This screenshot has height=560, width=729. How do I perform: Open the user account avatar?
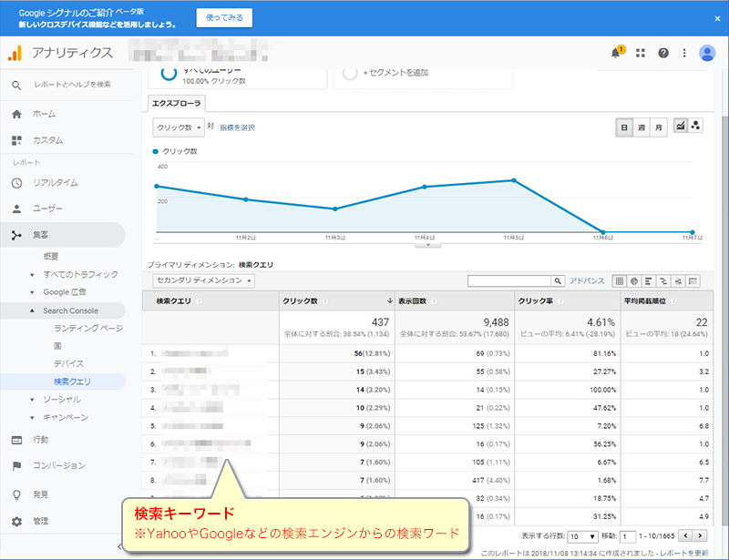click(x=707, y=53)
